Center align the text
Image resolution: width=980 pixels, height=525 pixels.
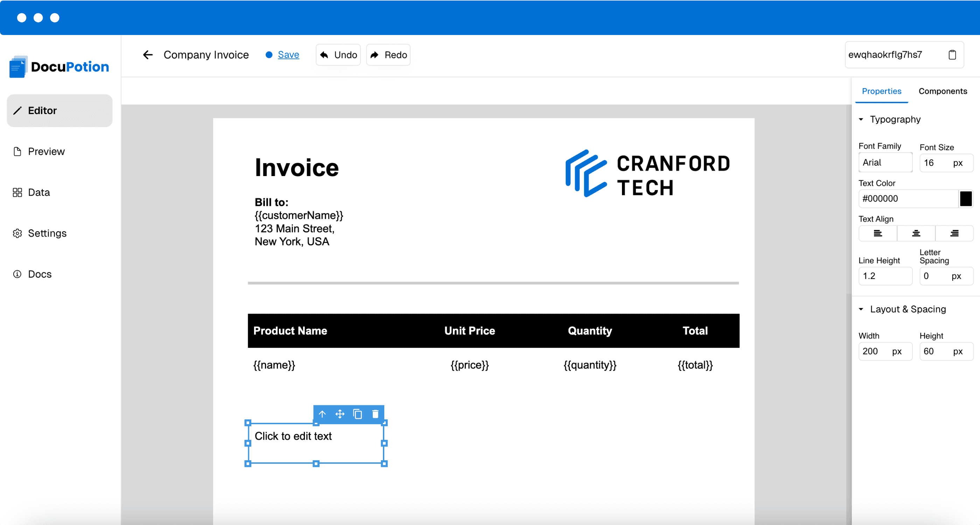[x=916, y=233]
